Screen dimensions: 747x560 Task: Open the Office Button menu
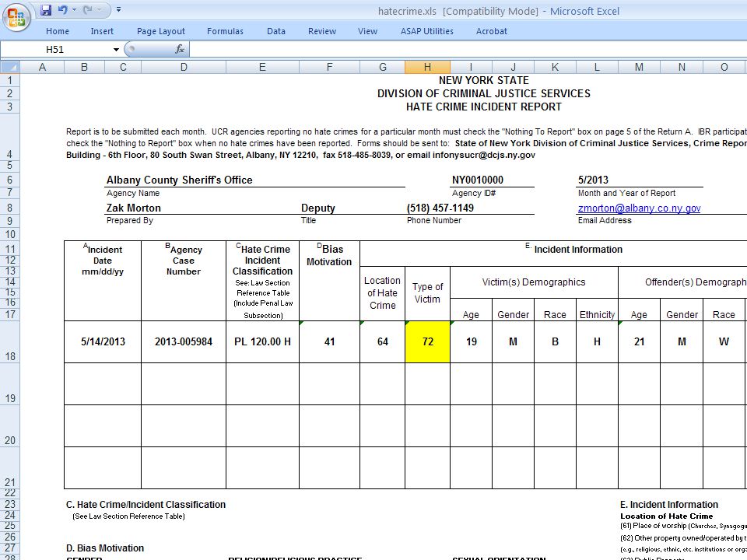tap(16, 17)
